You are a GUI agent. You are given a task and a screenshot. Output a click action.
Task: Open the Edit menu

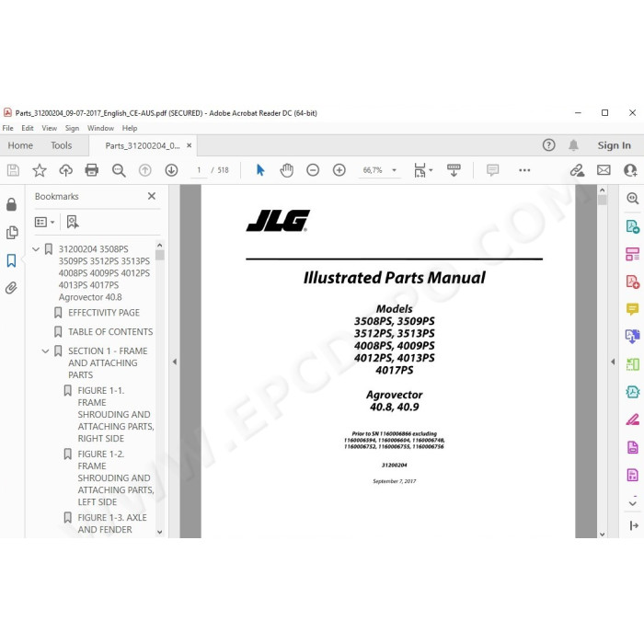28,128
